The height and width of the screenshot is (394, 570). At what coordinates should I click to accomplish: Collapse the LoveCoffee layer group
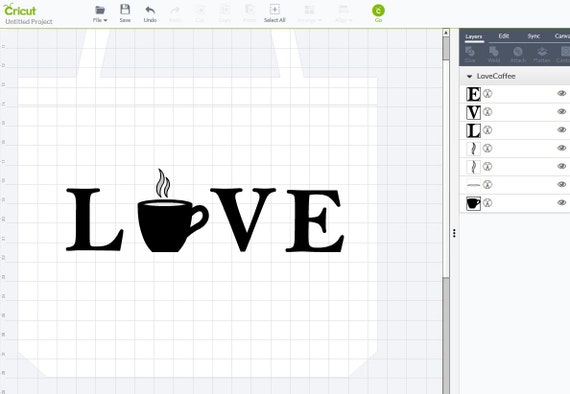pyautogui.click(x=469, y=76)
